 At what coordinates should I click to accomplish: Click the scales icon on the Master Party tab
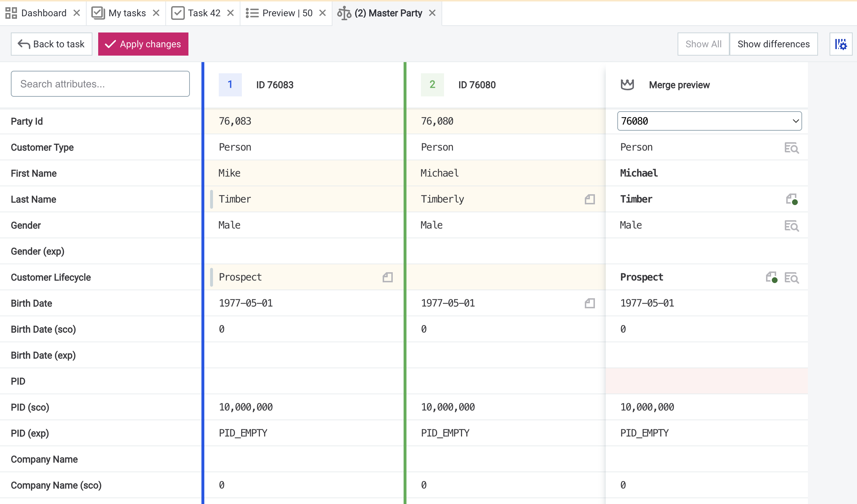pos(344,13)
